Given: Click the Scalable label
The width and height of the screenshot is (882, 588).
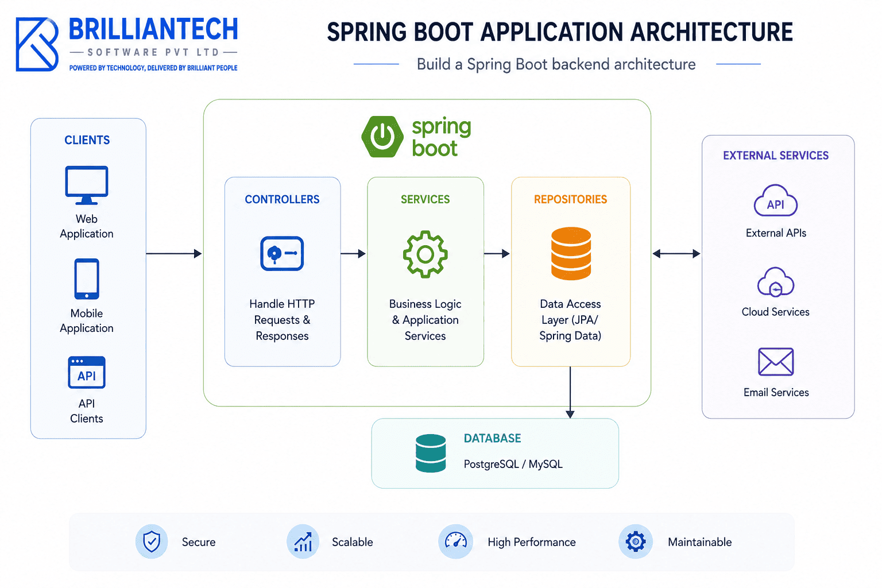Looking at the screenshot, I should point(353,542).
